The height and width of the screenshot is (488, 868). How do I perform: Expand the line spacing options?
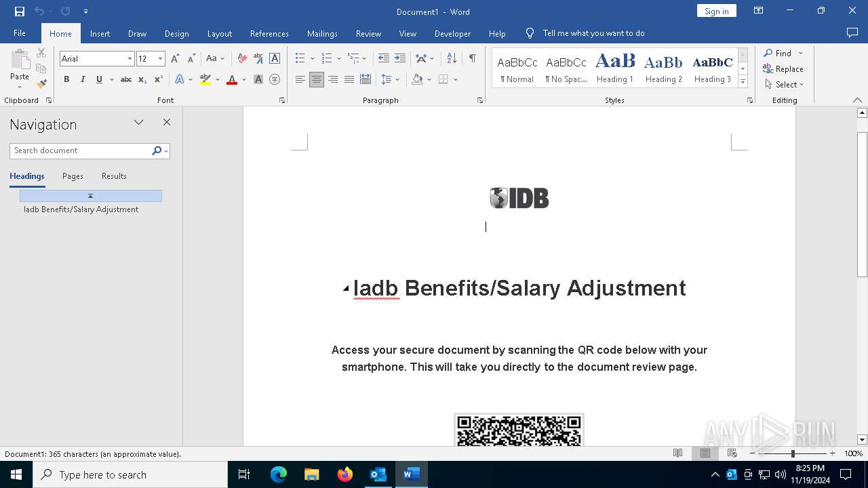390,79
